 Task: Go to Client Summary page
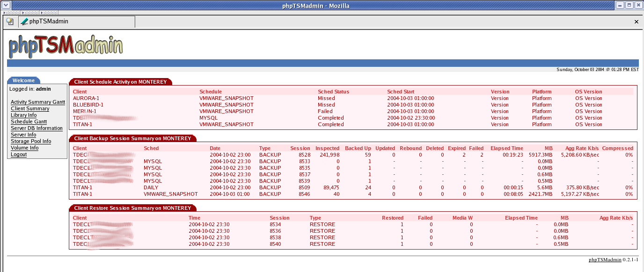(30, 108)
